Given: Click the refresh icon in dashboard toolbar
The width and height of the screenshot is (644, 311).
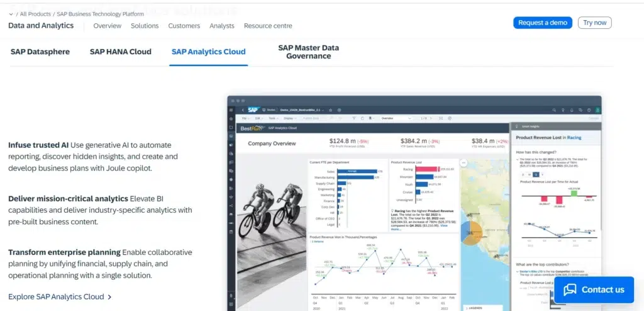Looking at the screenshot, I should [362, 118].
